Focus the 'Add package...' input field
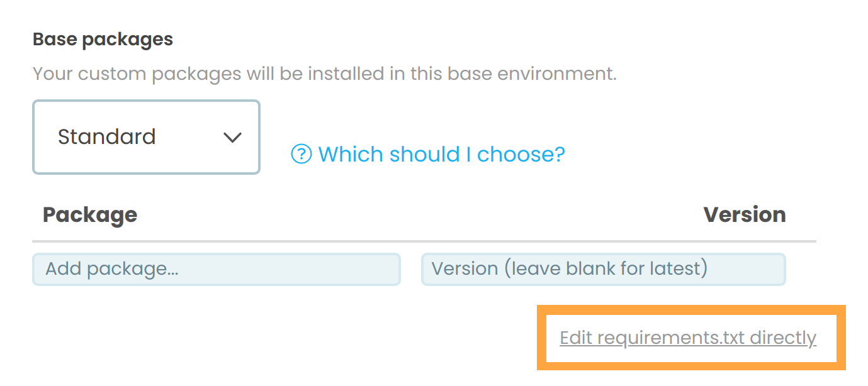 coord(217,269)
